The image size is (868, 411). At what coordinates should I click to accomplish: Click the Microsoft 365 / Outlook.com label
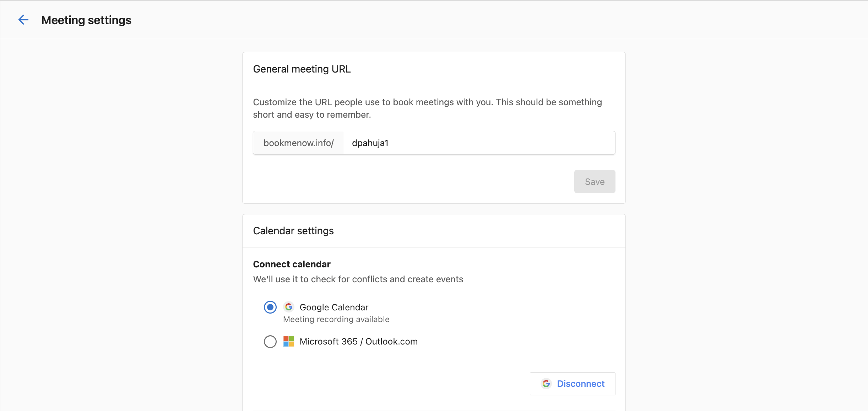click(359, 341)
